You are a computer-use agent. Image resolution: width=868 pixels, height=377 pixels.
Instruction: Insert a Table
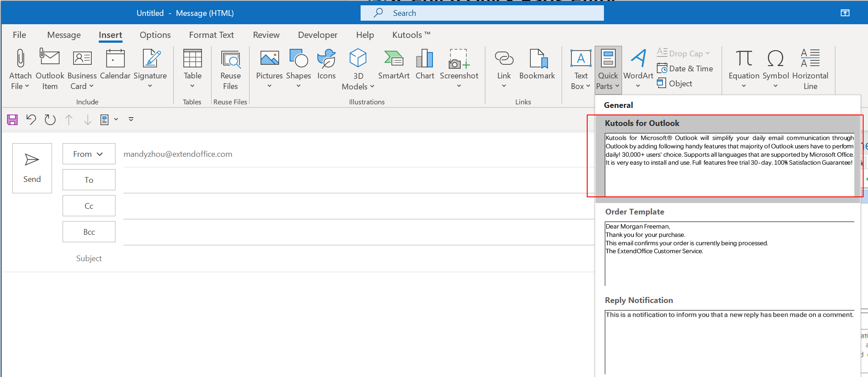tap(193, 69)
